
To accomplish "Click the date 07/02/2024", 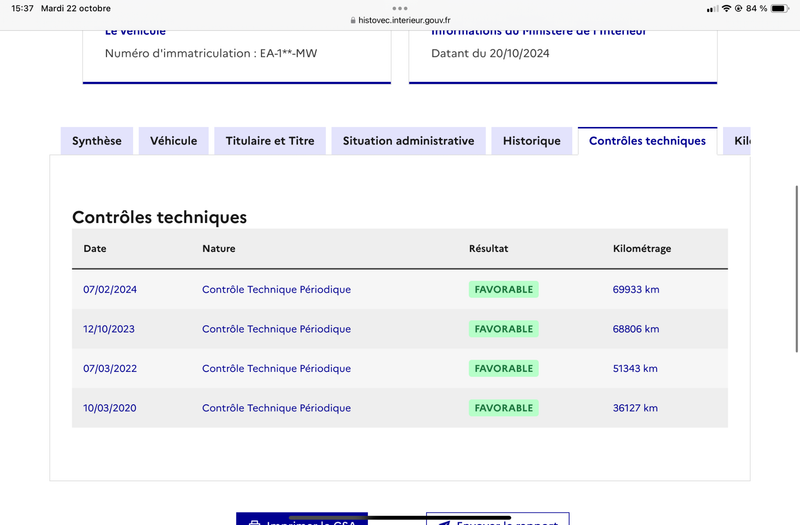I will coord(110,289).
